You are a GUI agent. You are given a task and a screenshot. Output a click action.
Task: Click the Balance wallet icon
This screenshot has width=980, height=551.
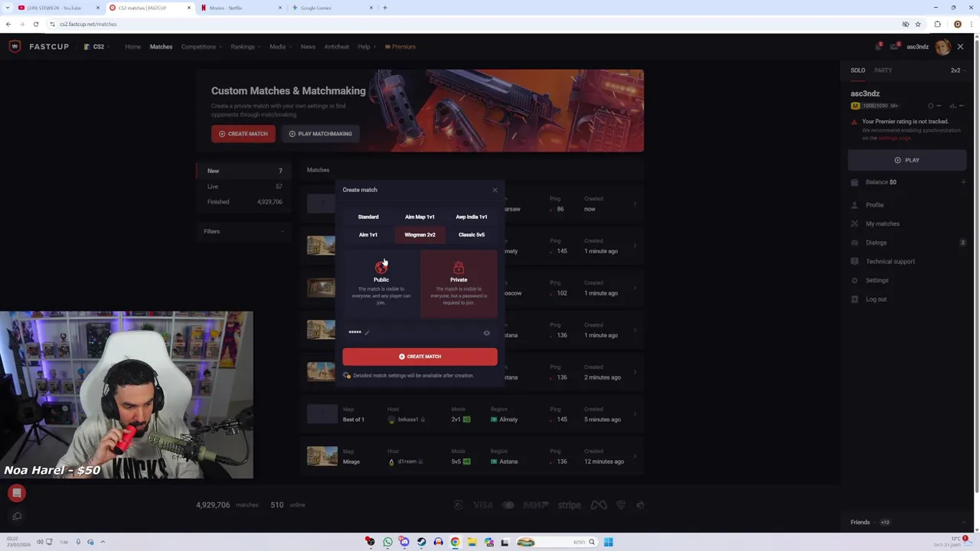pyautogui.click(x=854, y=182)
